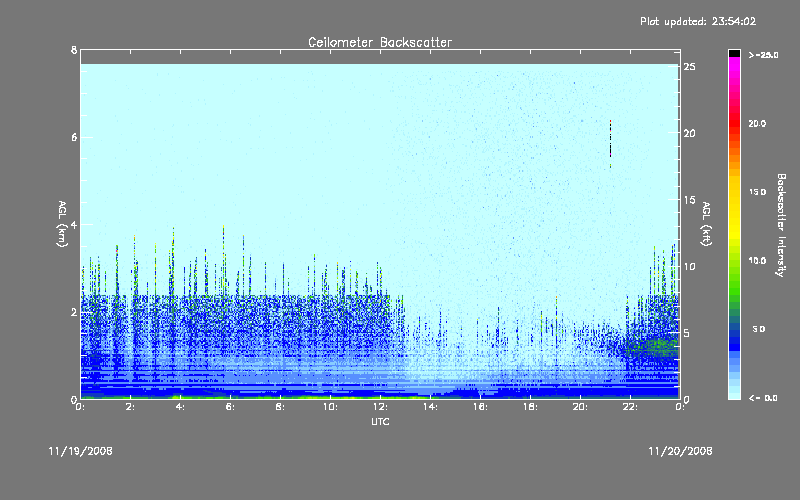Click the '20.0' colorbar label
The width and height of the screenshot is (800, 500).
point(757,123)
